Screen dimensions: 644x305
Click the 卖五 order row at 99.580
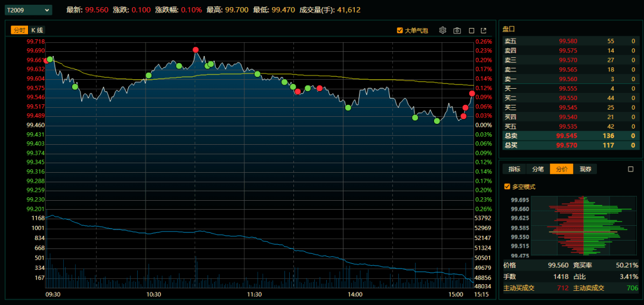(x=568, y=41)
